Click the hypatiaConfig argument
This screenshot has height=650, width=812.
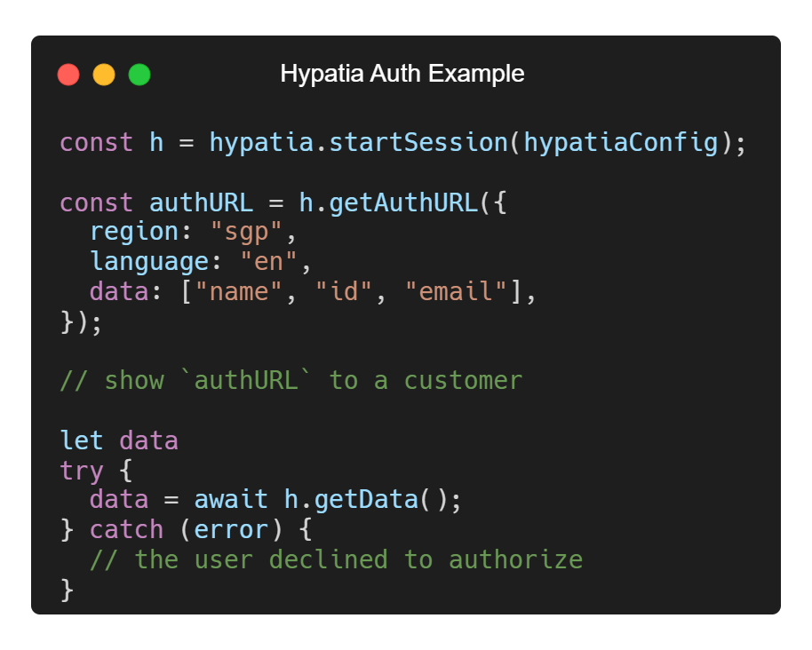pos(620,142)
